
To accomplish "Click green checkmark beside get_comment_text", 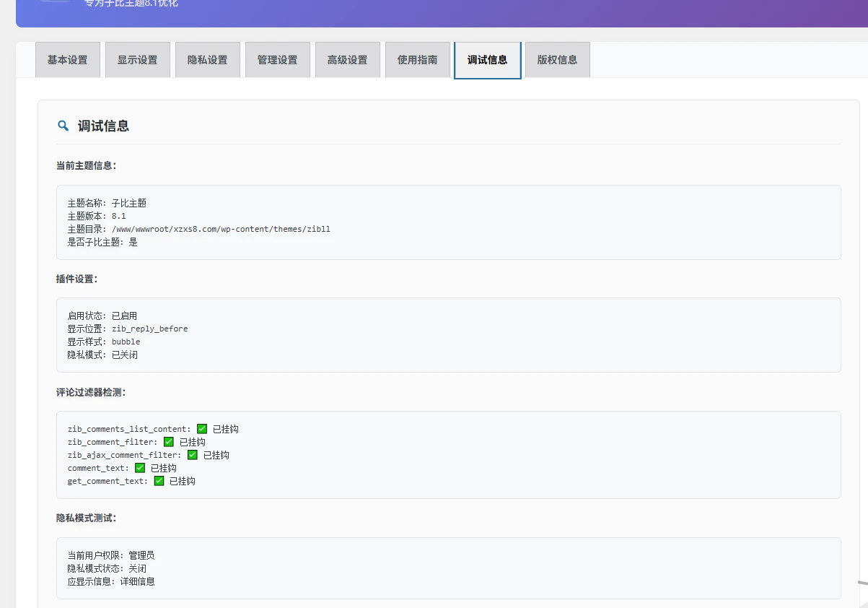I will pyautogui.click(x=159, y=481).
